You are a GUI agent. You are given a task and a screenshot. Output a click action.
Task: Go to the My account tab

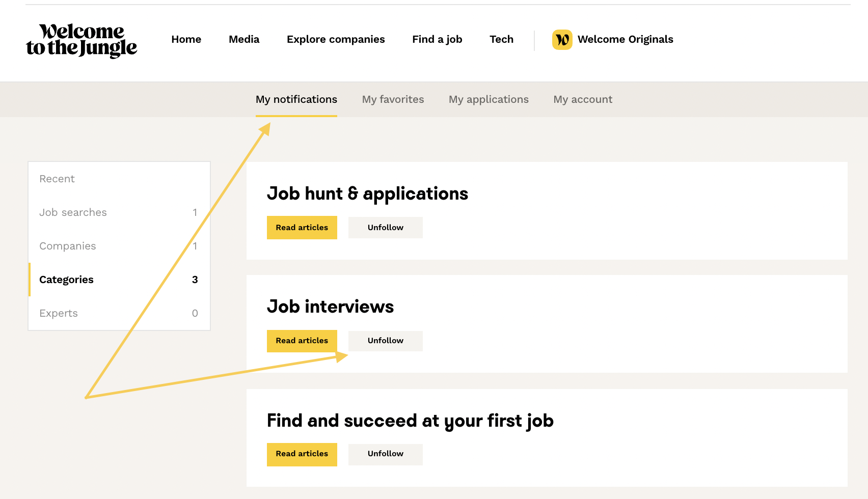coord(583,99)
